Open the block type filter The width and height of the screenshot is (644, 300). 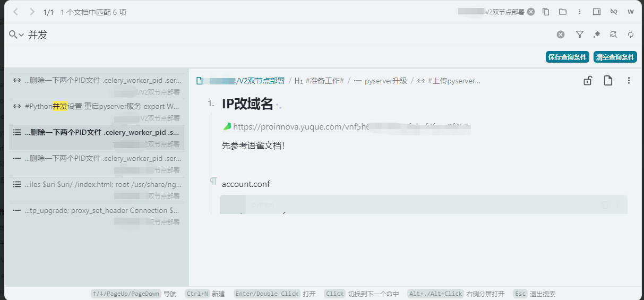point(580,35)
